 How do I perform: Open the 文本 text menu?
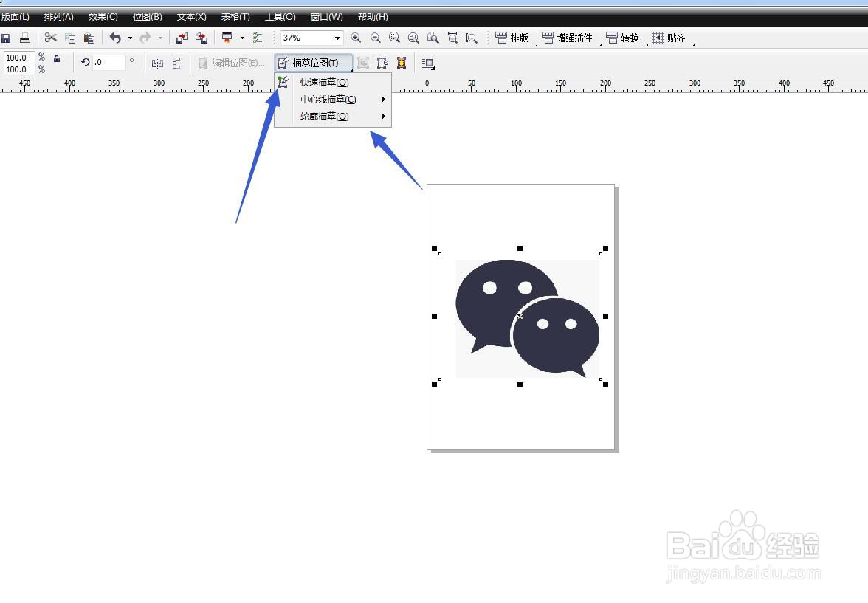pos(192,17)
